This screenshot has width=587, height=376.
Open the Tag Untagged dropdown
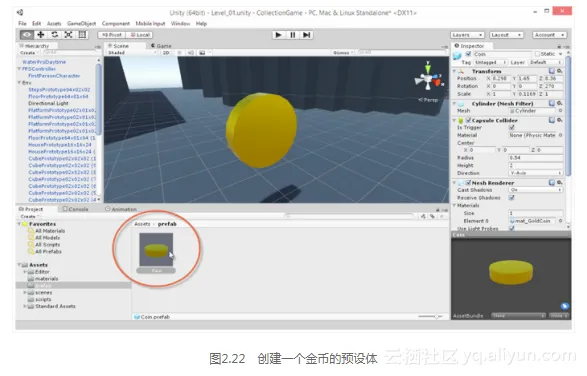coord(490,62)
